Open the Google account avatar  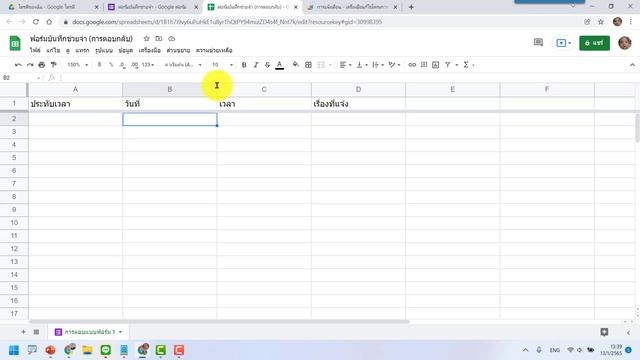coord(625,42)
